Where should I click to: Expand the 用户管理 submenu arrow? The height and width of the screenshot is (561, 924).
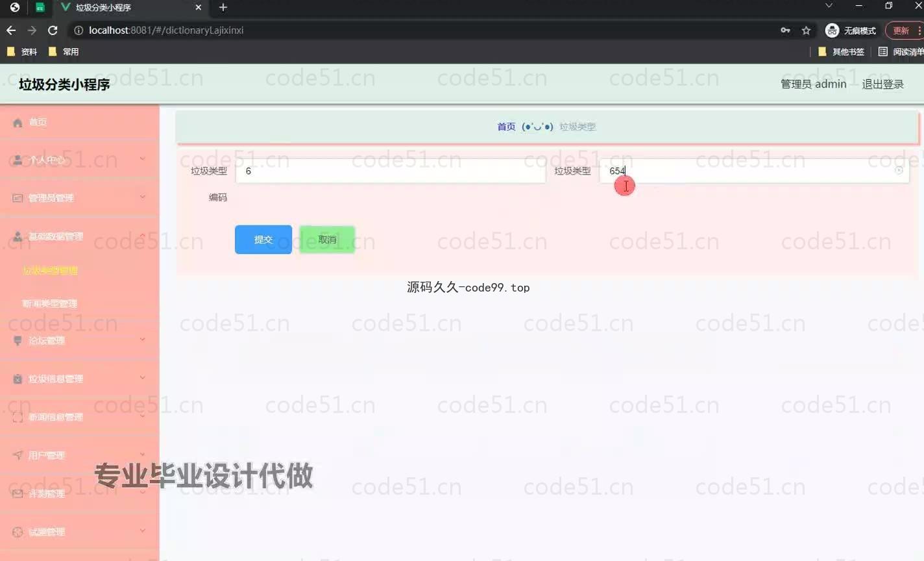point(142,455)
